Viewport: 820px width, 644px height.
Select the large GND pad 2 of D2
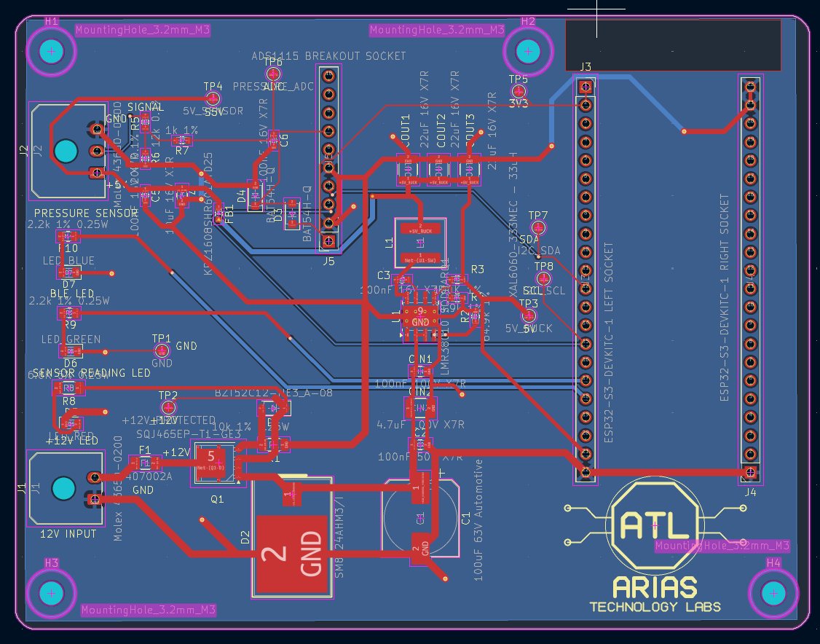(292, 554)
